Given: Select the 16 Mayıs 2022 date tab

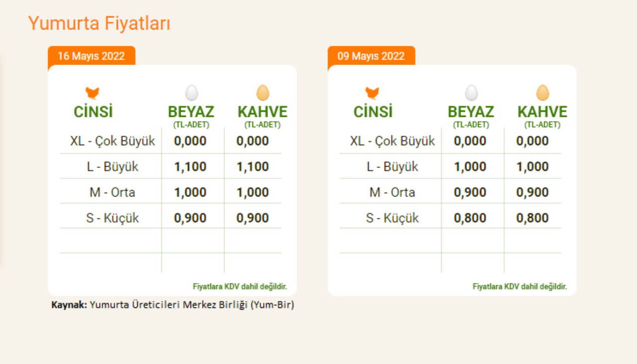Looking at the screenshot, I should [91, 56].
